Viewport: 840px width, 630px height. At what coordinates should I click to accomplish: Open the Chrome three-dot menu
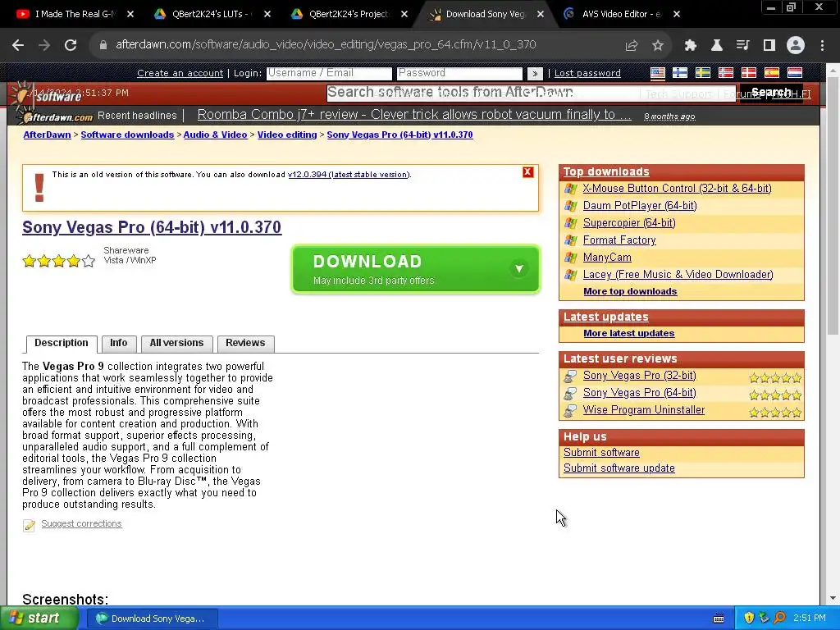[822, 46]
